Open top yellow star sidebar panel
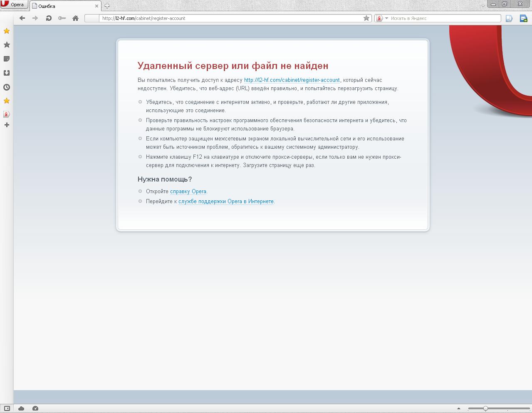The height and width of the screenshot is (413, 532). (x=7, y=31)
